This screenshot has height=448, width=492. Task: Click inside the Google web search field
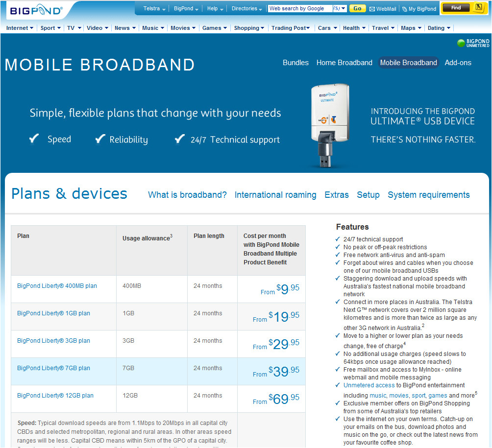(300, 8)
